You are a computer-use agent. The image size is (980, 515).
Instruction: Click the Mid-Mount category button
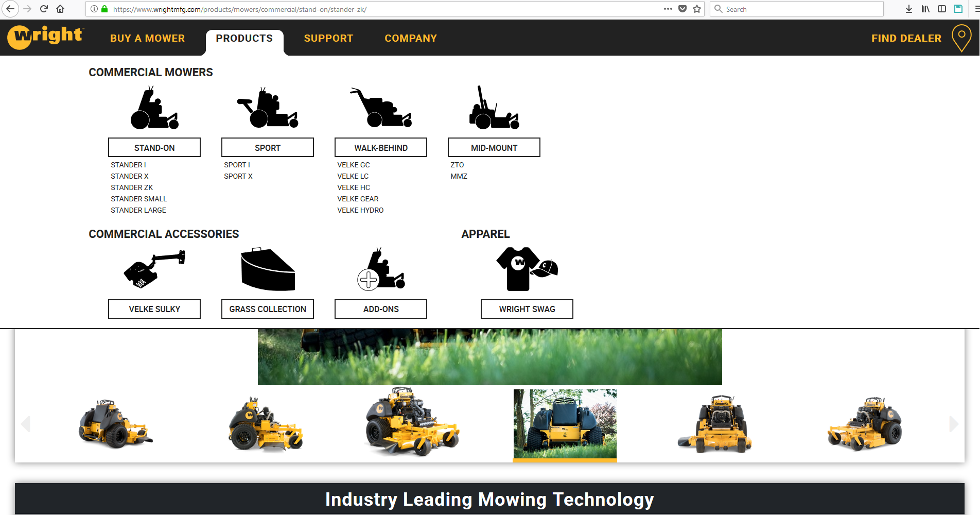pos(494,147)
